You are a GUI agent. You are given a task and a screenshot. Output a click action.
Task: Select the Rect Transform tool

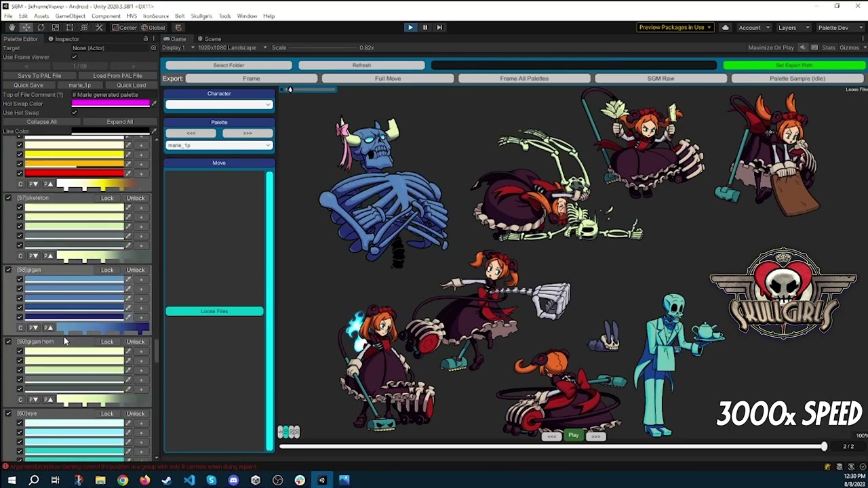(70, 28)
